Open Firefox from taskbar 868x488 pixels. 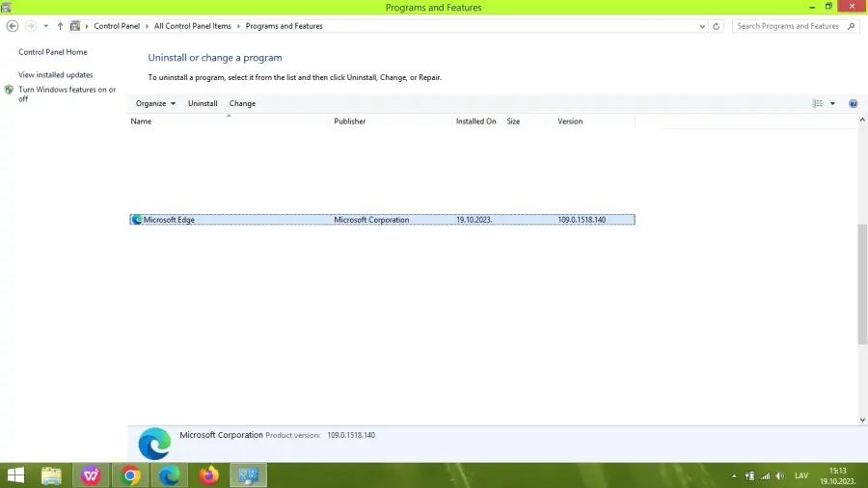coord(209,475)
